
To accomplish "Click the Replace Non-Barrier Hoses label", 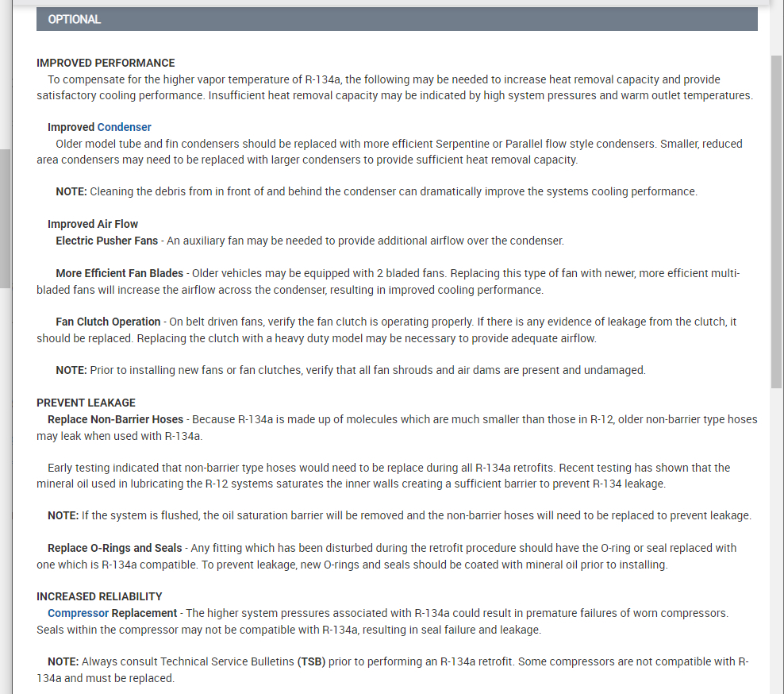I will click(x=115, y=418).
